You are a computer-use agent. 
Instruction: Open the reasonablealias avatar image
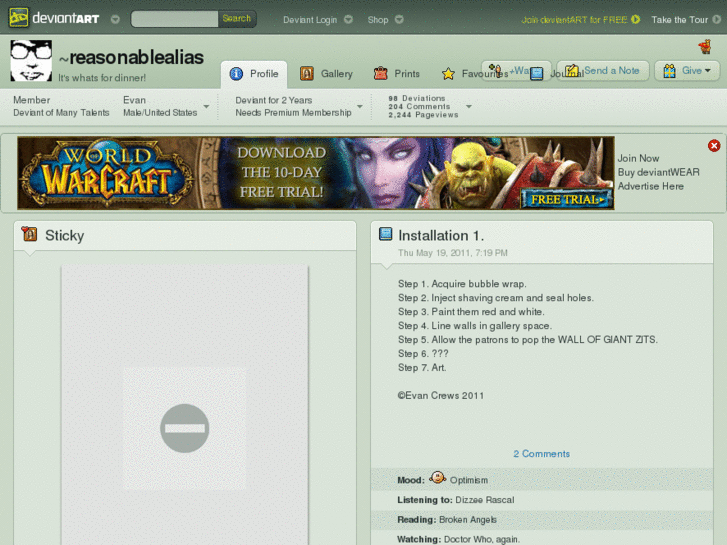point(31,60)
